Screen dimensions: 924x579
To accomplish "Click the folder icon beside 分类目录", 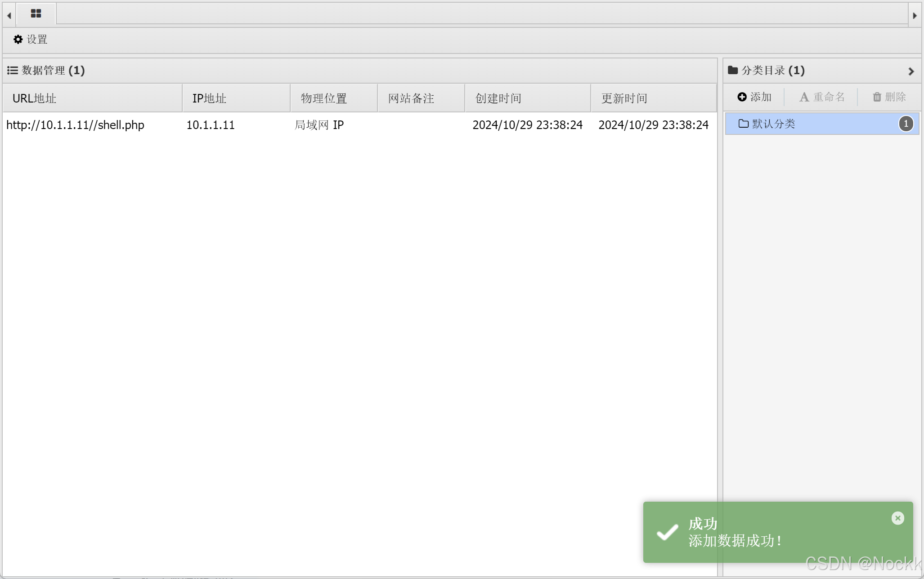I will click(x=733, y=70).
